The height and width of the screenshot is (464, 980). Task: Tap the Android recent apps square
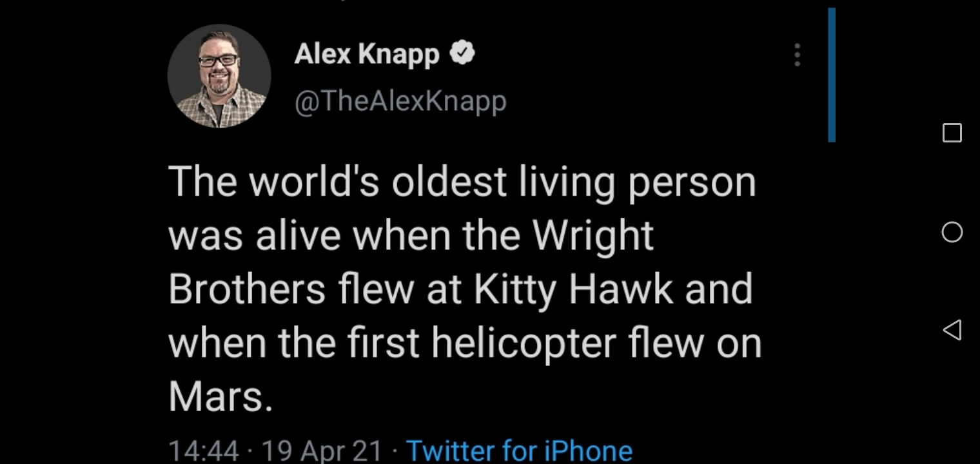952,133
